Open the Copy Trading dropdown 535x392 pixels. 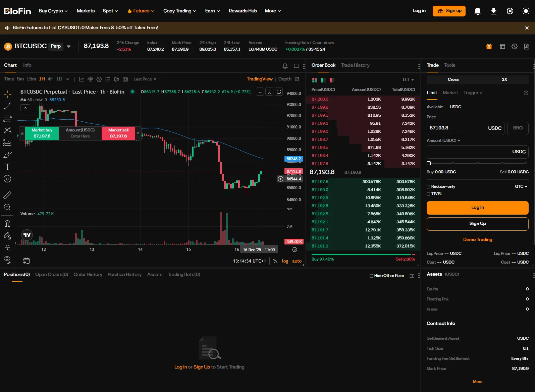179,11
